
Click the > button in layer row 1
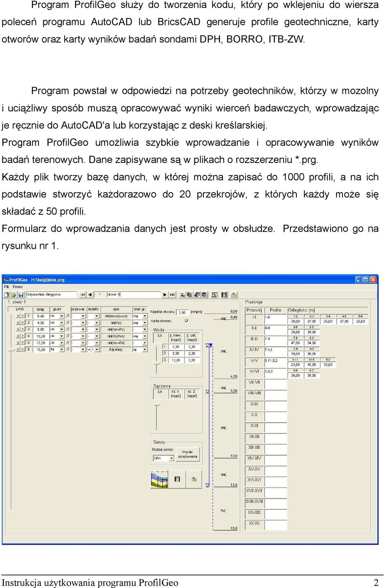coord(22,316)
